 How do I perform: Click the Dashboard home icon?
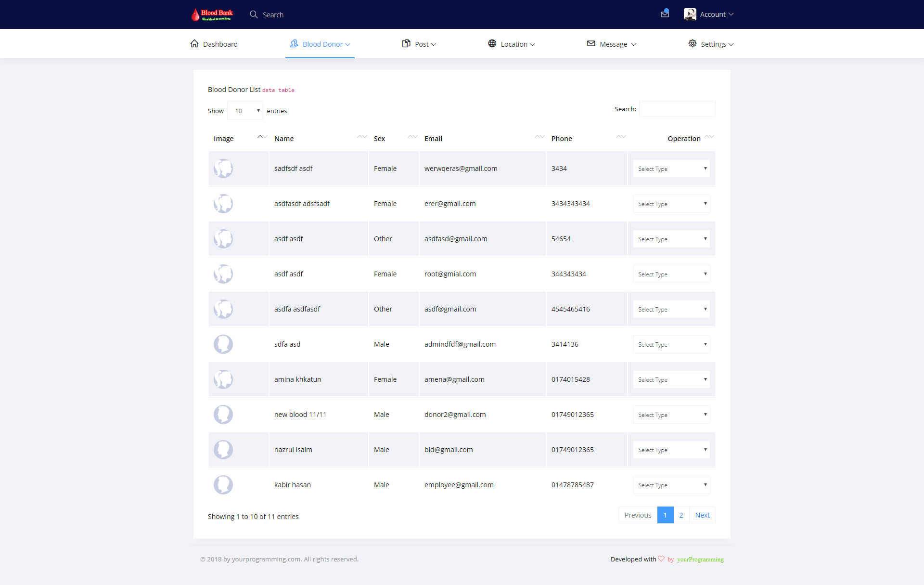coord(194,44)
